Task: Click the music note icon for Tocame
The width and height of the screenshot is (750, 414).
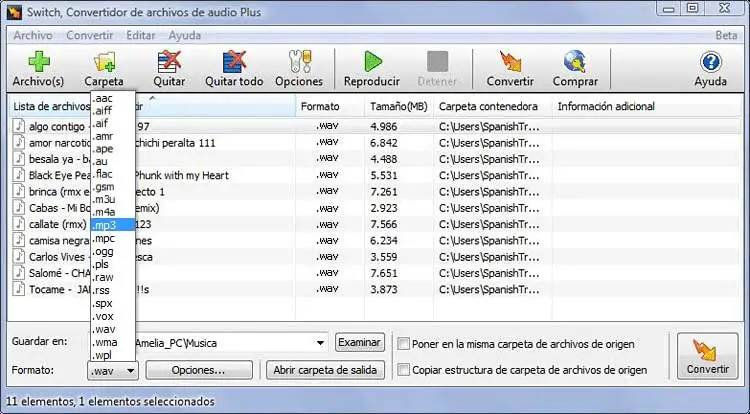Action: pyautogui.click(x=19, y=289)
